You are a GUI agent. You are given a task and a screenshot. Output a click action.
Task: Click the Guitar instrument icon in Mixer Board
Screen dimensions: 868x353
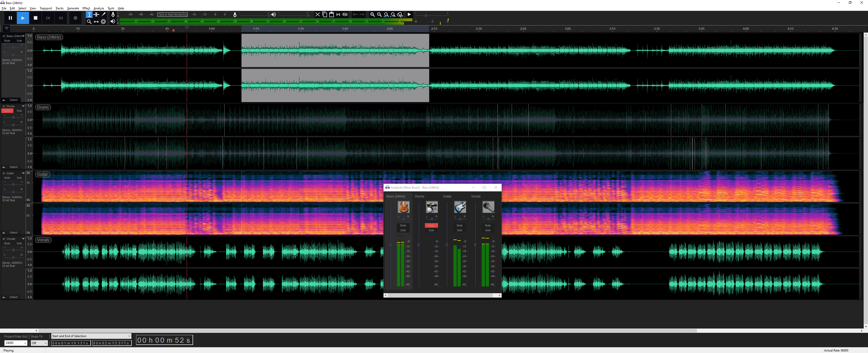pyautogui.click(x=459, y=207)
